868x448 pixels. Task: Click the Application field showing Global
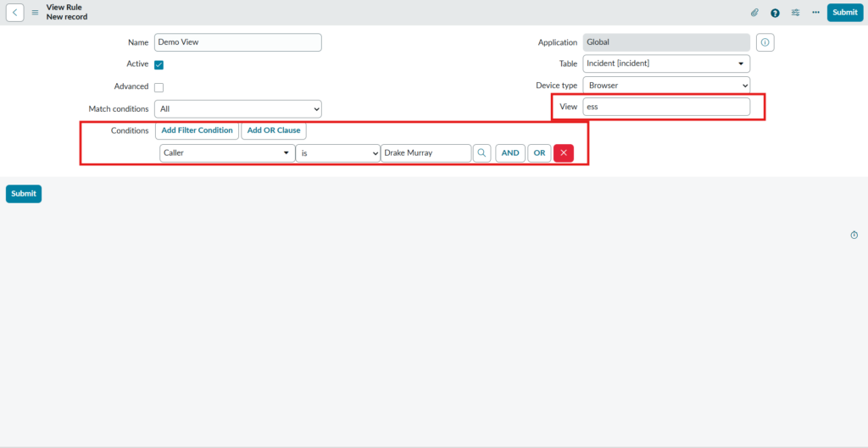pos(666,42)
